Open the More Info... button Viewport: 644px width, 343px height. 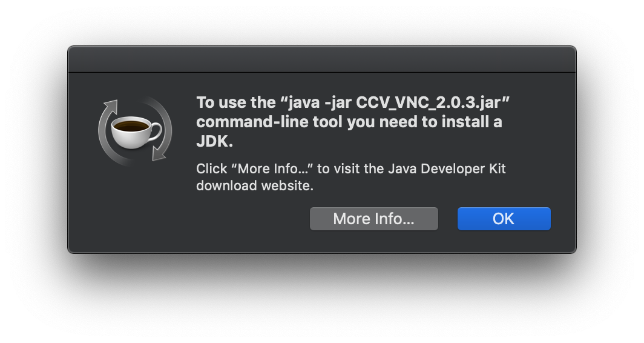coord(373,219)
